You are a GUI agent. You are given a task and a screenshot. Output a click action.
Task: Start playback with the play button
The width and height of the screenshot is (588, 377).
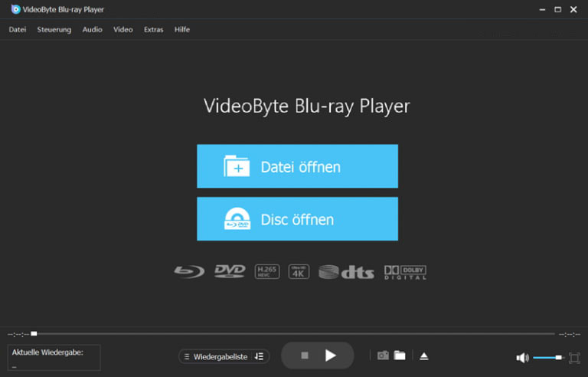pyautogui.click(x=331, y=356)
